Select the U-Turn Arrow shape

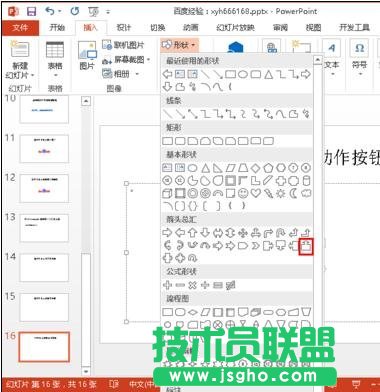tap(281, 233)
